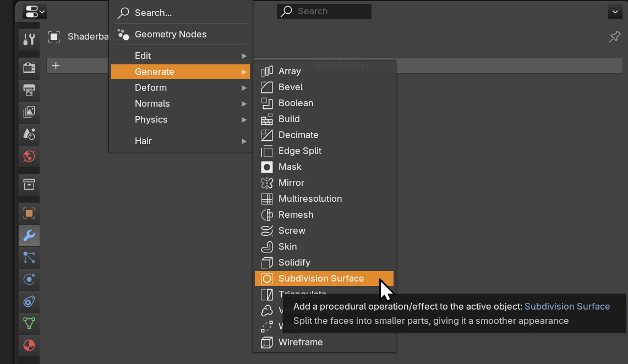This screenshot has width=628, height=364.
Task: Add the Multiresolution modifier
Action: (x=324, y=199)
